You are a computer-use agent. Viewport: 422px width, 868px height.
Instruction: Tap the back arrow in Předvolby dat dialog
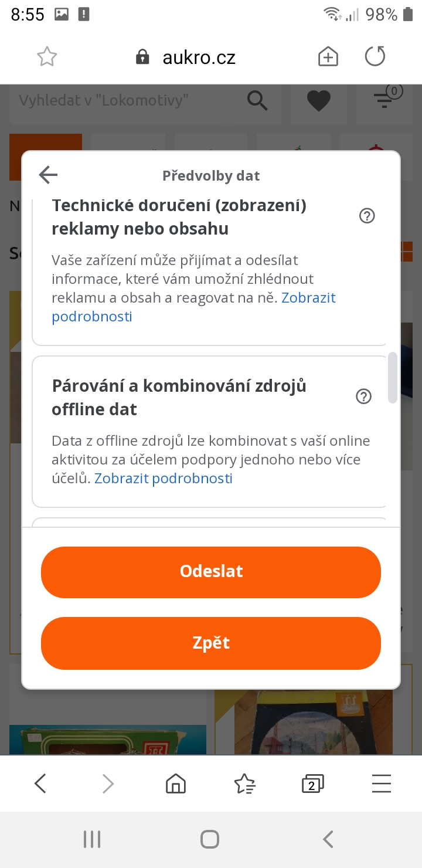click(48, 175)
